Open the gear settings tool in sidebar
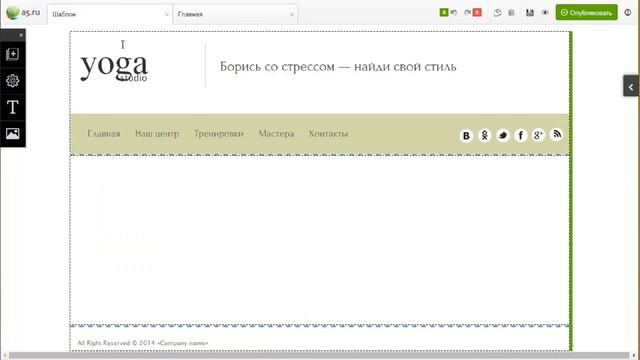Screen dimensions: 640x360 click(13, 81)
